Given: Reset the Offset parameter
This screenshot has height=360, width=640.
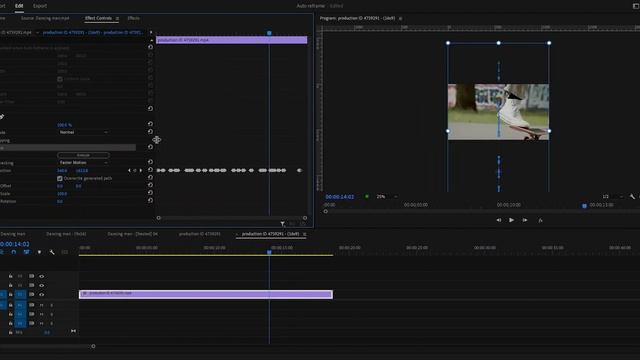Looking at the screenshot, I should pos(150,185).
